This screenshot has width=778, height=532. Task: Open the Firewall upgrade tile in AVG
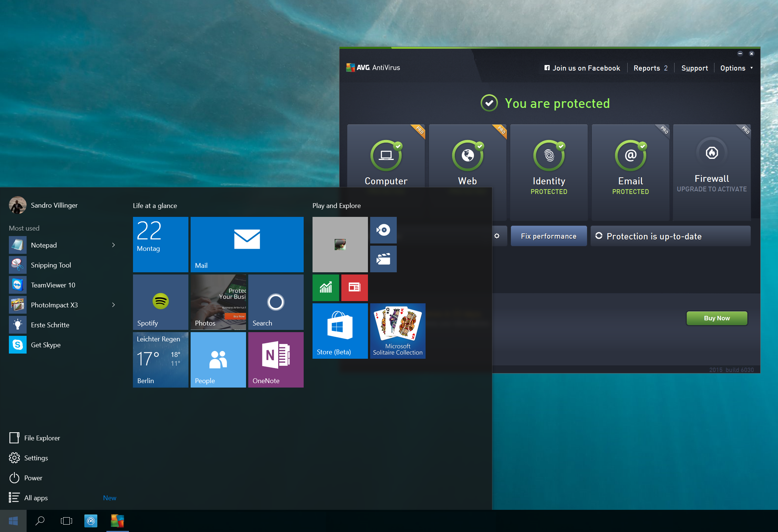[x=712, y=172]
